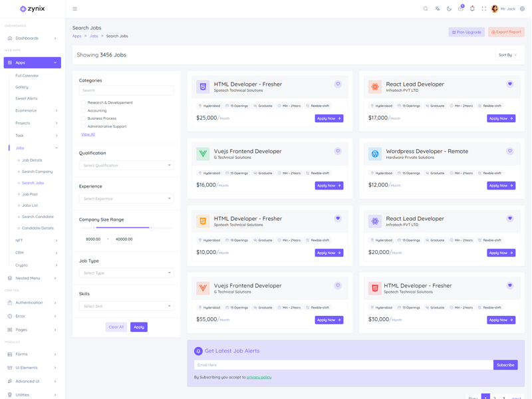Enter fullscreen mode via header icon
Viewport: 532px width, 399px height.
tap(483, 9)
